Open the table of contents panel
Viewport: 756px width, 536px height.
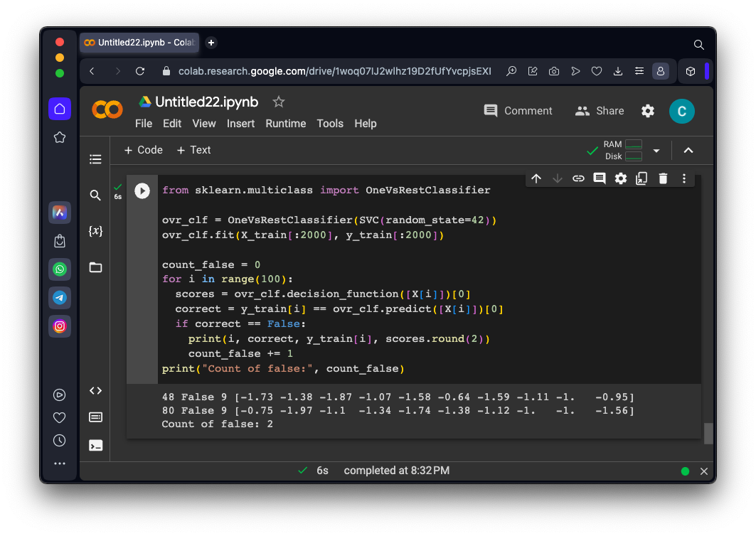[x=95, y=159]
